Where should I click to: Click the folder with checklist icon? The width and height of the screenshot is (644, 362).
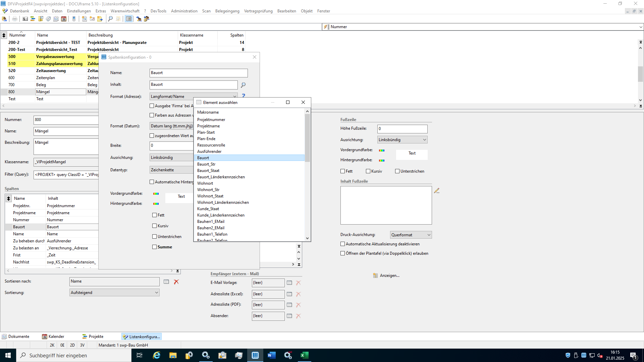point(41,19)
